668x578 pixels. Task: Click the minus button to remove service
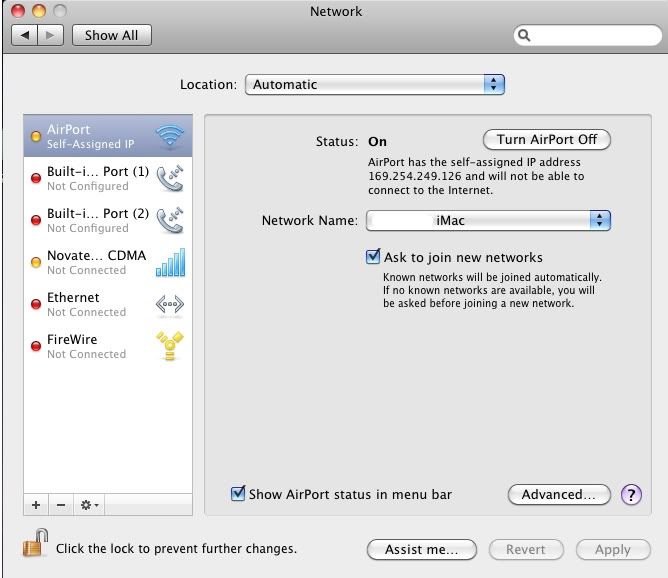click(x=61, y=505)
